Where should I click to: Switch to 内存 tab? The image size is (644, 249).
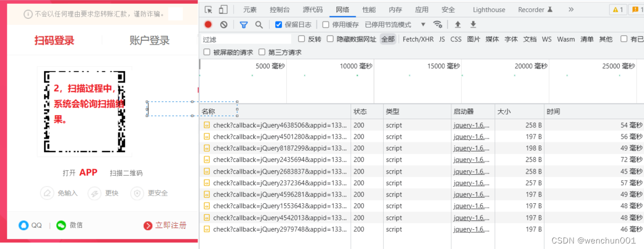(395, 9)
